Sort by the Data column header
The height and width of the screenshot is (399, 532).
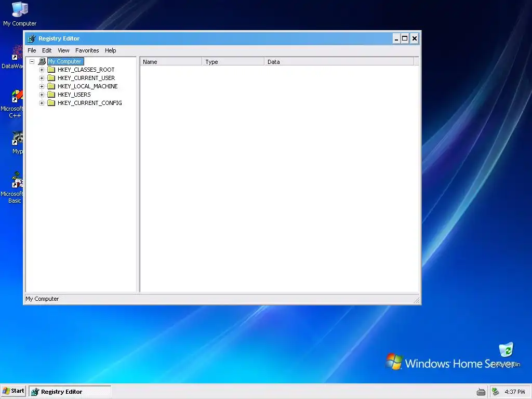point(339,62)
